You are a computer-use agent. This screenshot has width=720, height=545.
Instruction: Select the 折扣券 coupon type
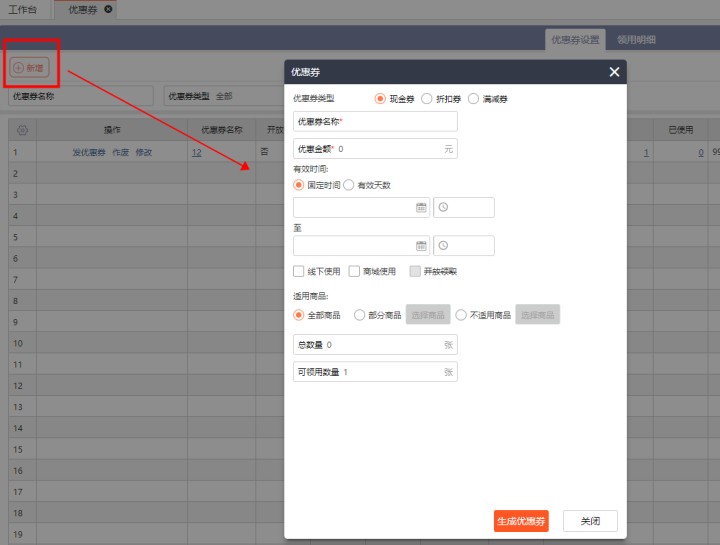(x=427, y=99)
